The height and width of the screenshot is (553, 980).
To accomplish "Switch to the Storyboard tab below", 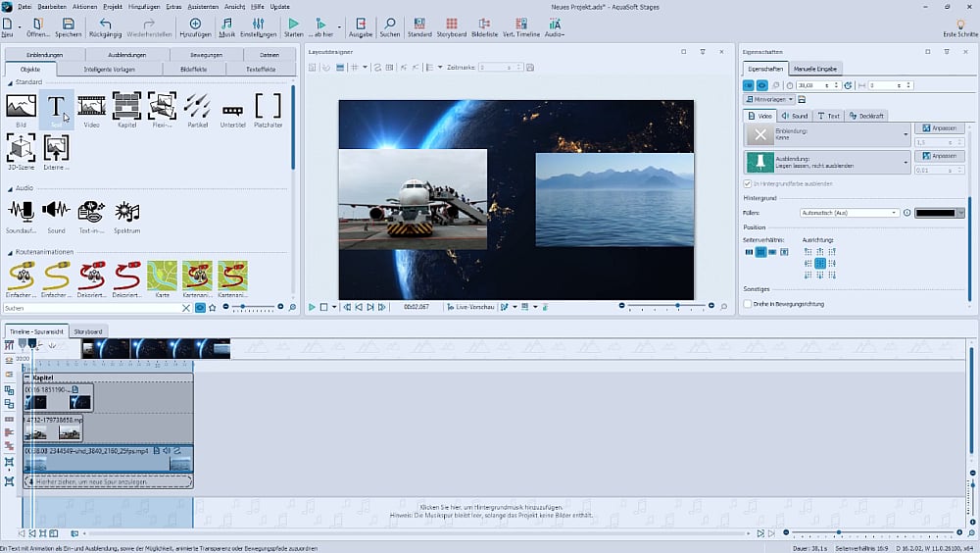I will [x=88, y=331].
